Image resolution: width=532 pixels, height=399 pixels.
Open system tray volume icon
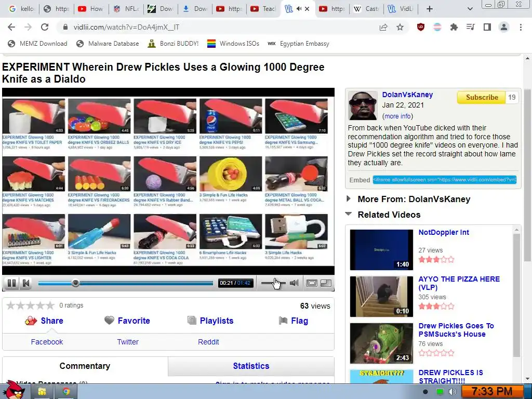click(453, 392)
